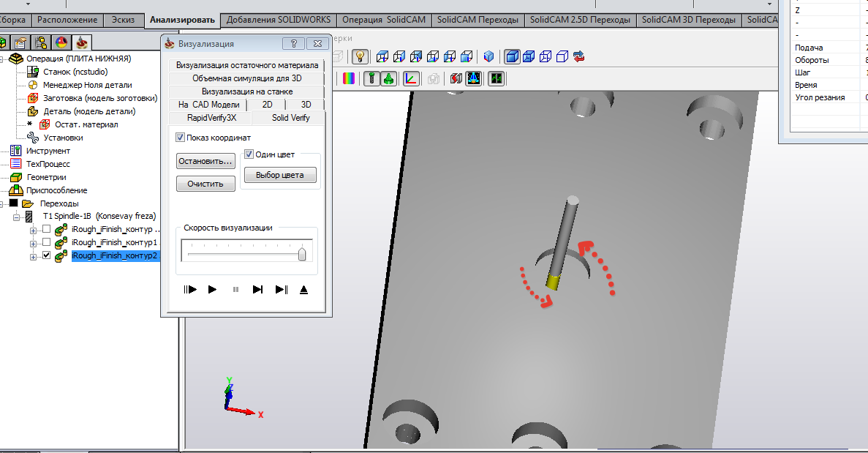Click the help question mark in Визуализация

pyautogui.click(x=293, y=44)
